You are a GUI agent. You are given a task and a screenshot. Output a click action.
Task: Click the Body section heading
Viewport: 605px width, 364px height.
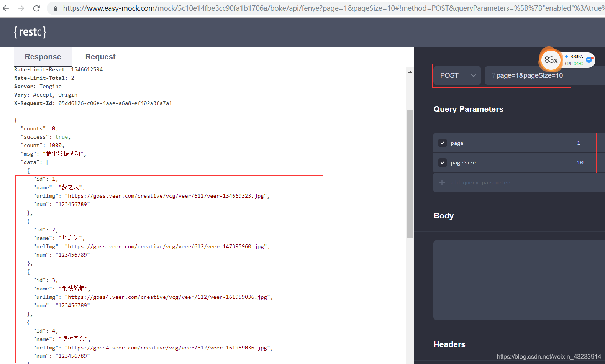point(443,216)
